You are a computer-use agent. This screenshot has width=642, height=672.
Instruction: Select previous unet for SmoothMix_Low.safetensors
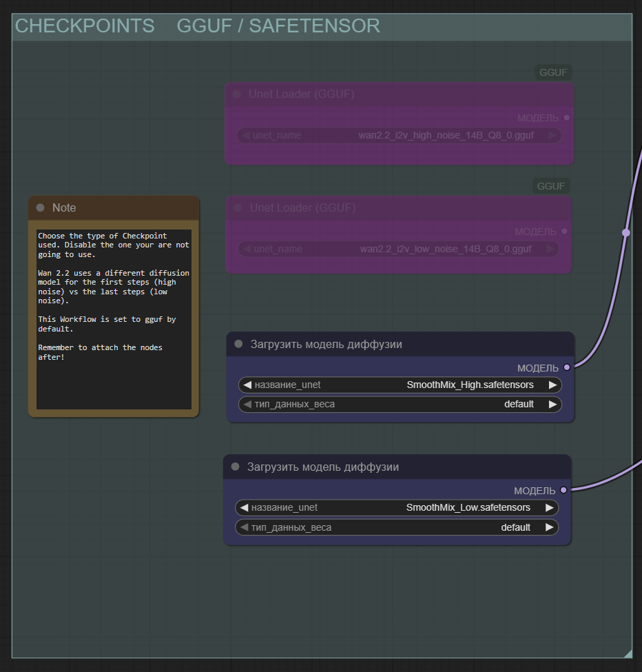(x=244, y=507)
